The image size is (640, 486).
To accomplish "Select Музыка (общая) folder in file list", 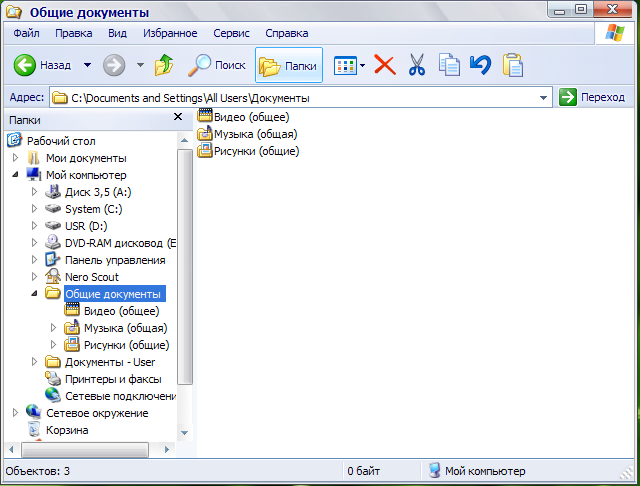I will pos(247,134).
